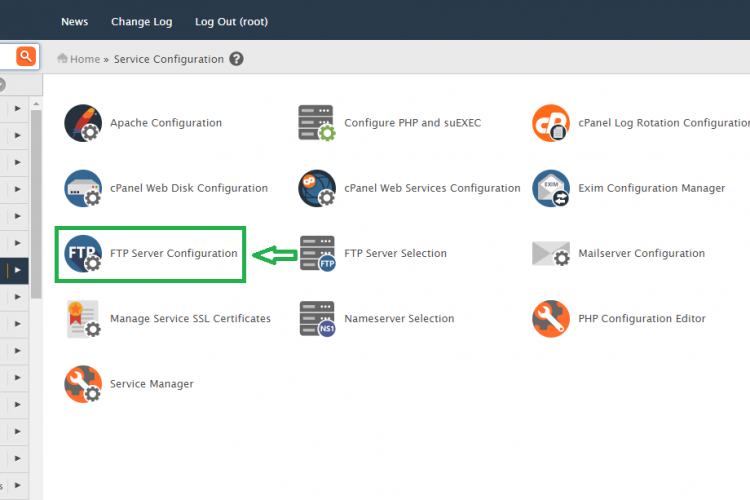Go to Home breadcrumb link
This screenshot has width=750, height=500.
pyautogui.click(x=85, y=59)
